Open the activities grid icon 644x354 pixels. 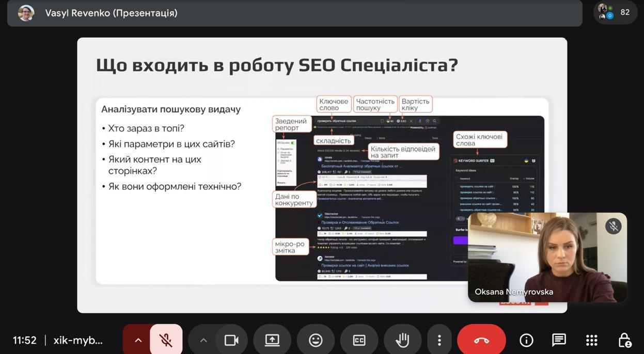click(x=591, y=340)
